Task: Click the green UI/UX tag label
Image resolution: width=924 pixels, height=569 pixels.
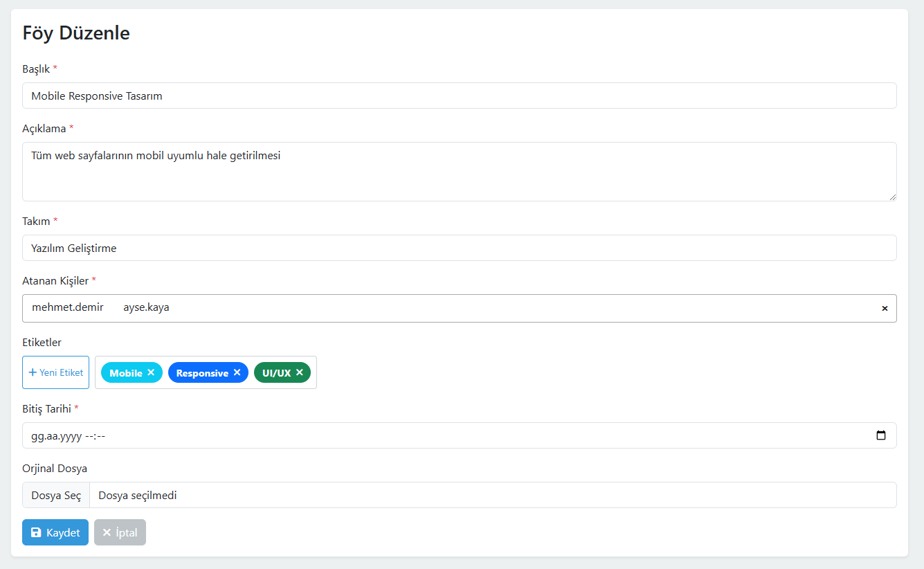Action: click(x=276, y=373)
